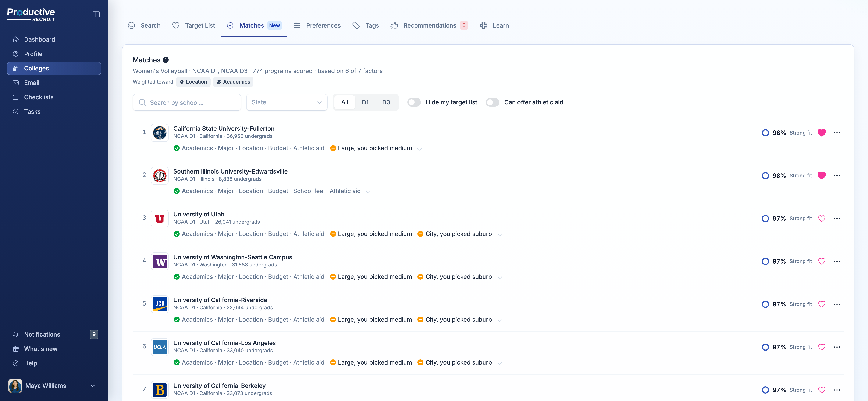Open the Tags tab
Screen dimensions: 868x401
coord(366,25)
